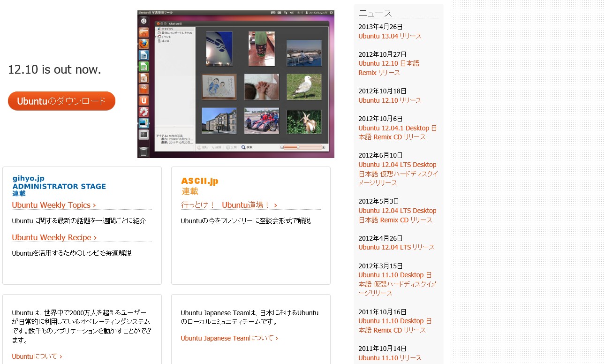Click the orange Ubuntuのダウンロード button
The width and height of the screenshot is (605, 364).
61,101
